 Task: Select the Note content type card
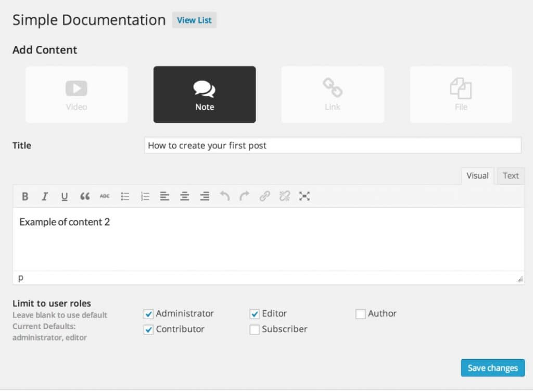click(x=205, y=95)
